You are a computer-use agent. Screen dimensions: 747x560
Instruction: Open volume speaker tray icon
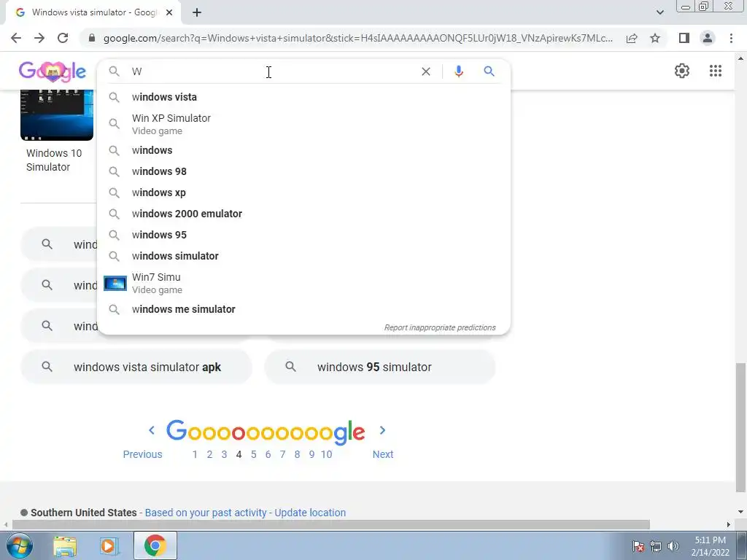pos(673,546)
